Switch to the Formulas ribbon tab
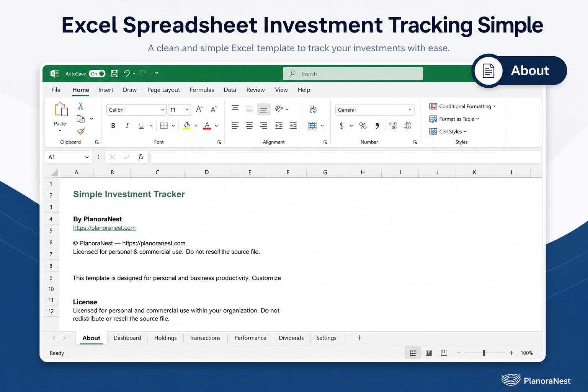Screen dimensions: 588x392 coord(202,90)
